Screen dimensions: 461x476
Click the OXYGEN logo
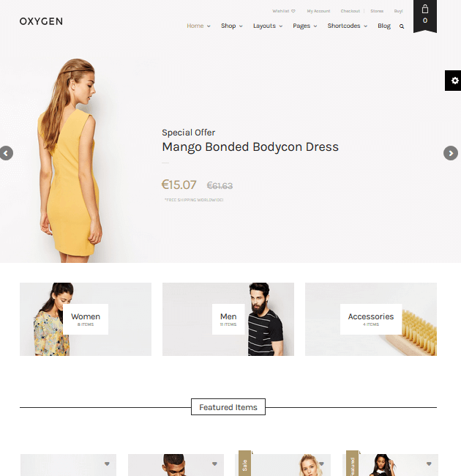(x=41, y=21)
